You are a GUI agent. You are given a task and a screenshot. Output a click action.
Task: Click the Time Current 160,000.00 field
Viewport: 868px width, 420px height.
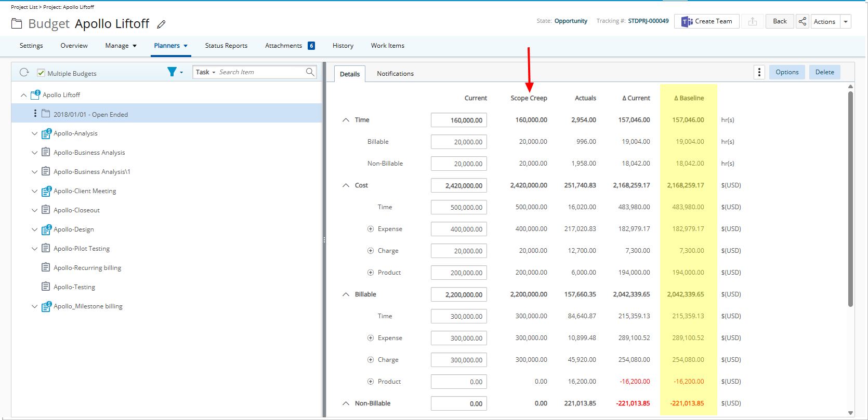coord(459,120)
